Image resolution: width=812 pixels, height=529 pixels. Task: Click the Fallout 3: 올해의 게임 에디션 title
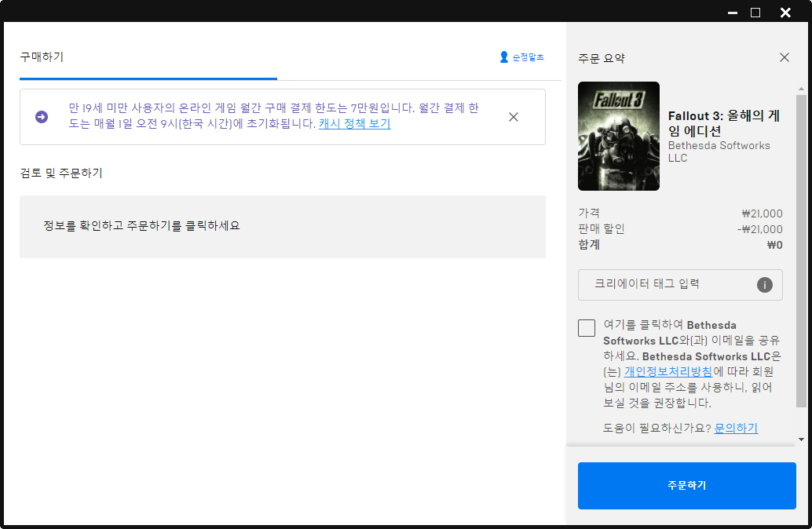click(723, 123)
